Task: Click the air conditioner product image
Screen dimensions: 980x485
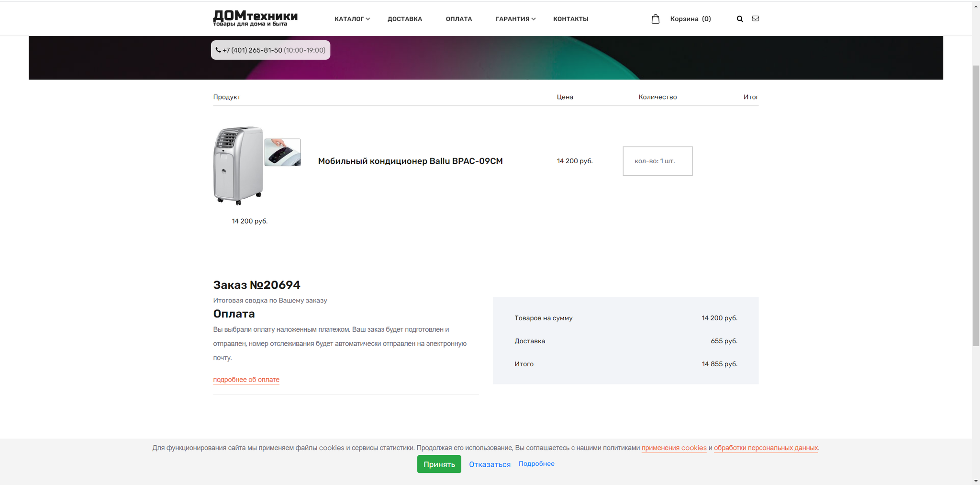Action: [257, 165]
